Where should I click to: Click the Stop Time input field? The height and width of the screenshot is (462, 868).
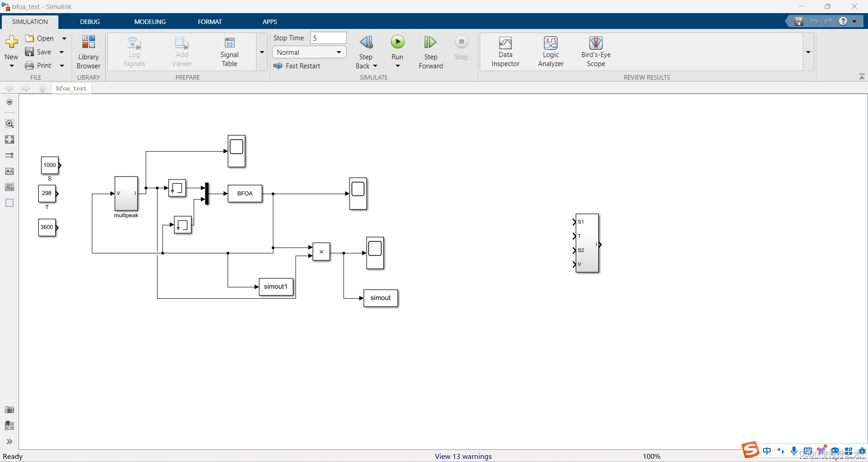click(x=328, y=38)
